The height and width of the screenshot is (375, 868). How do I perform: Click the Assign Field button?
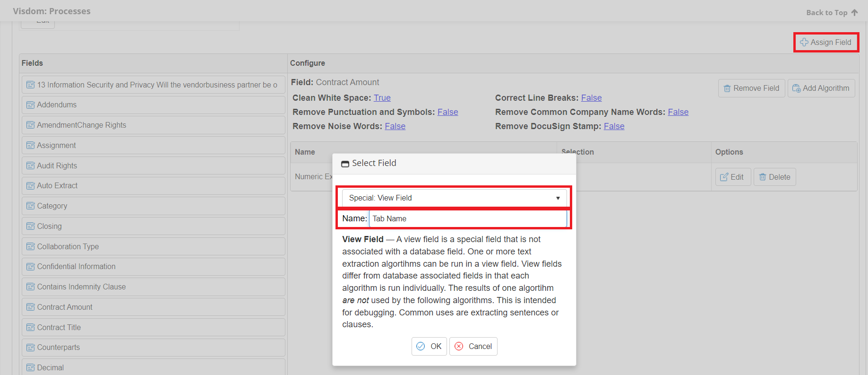(826, 42)
